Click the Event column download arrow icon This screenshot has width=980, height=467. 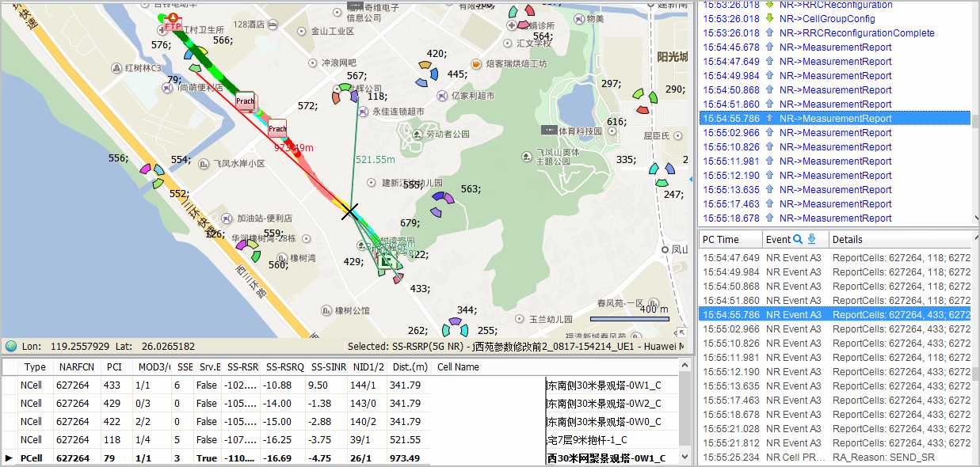[x=811, y=239]
